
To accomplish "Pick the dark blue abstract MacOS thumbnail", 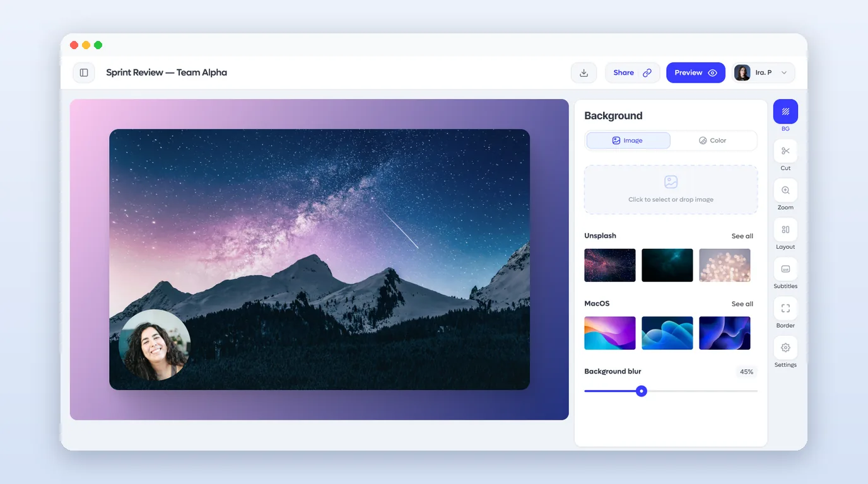I will coord(725,333).
